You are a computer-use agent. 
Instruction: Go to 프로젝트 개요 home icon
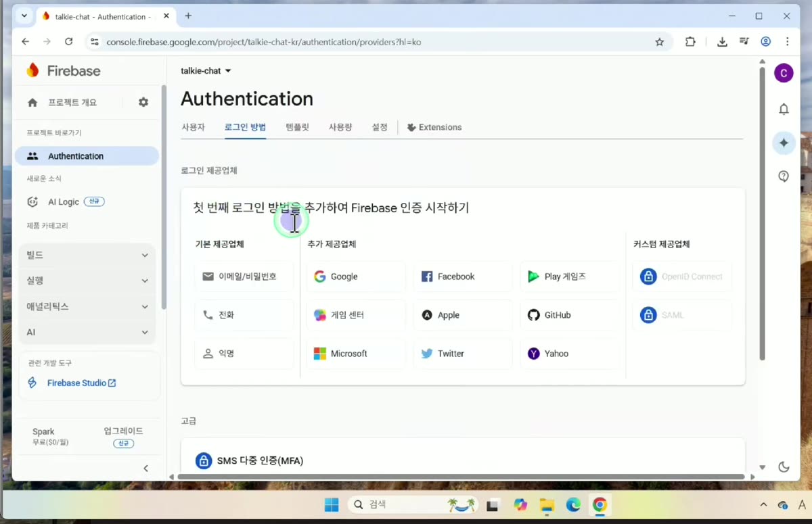(32, 102)
